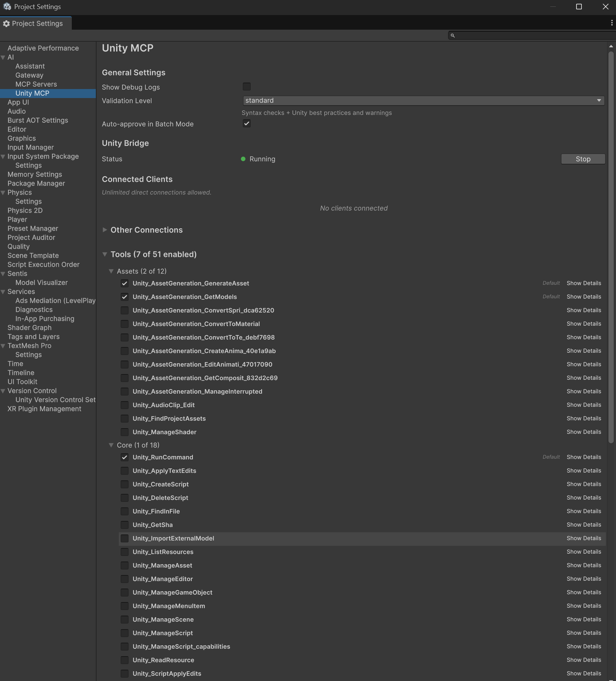This screenshot has height=681, width=616.
Task: Enable Unity_AssetGeneration_ConvertToMaterial tool
Action: pos(124,324)
